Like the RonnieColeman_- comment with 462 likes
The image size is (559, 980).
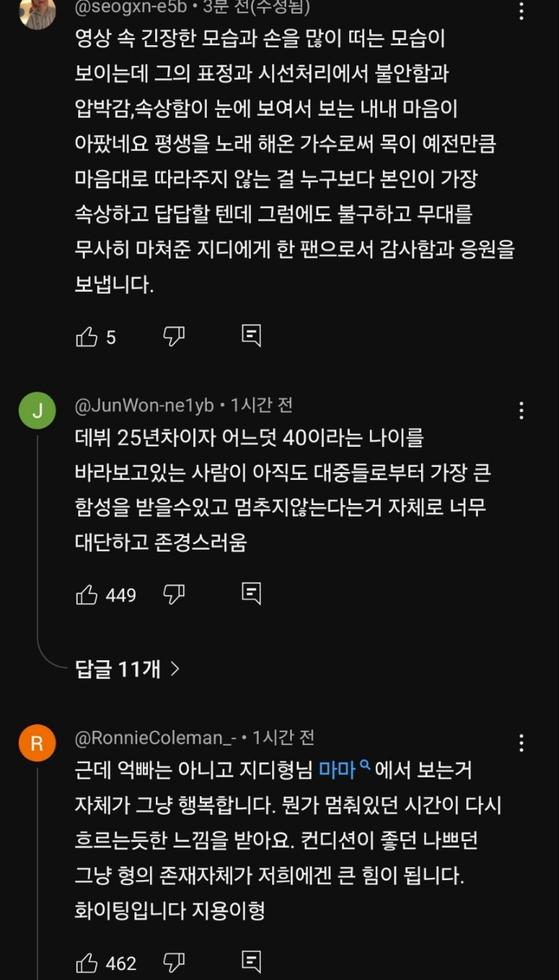tap(86, 962)
